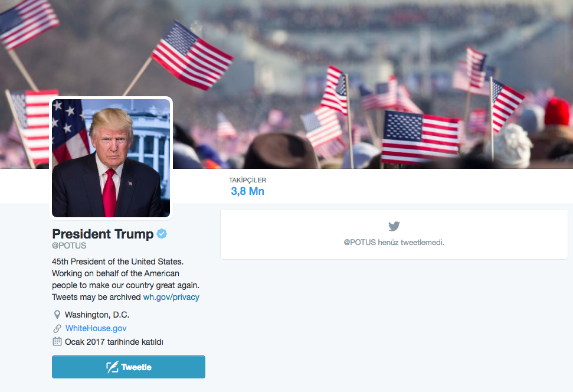Image resolution: width=573 pixels, height=392 pixels.
Task: Click the blue verified badge icon
Action: pyautogui.click(x=162, y=234)
